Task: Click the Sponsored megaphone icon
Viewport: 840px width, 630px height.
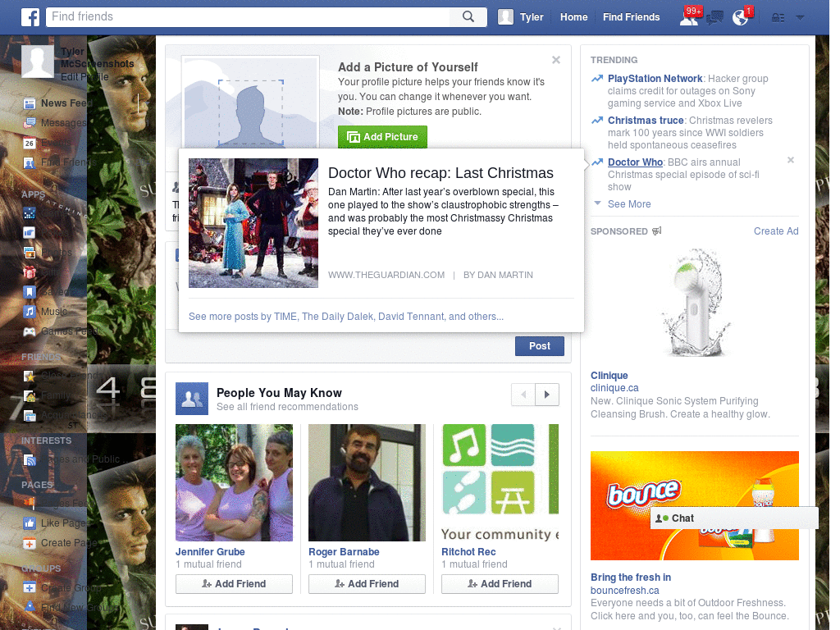Action: tap(657, 231)
